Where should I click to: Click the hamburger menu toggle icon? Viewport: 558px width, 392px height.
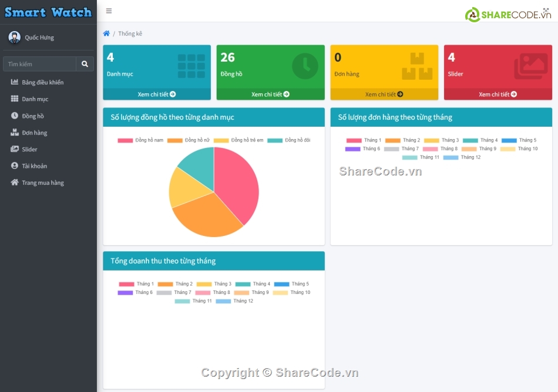click(109, 11)
